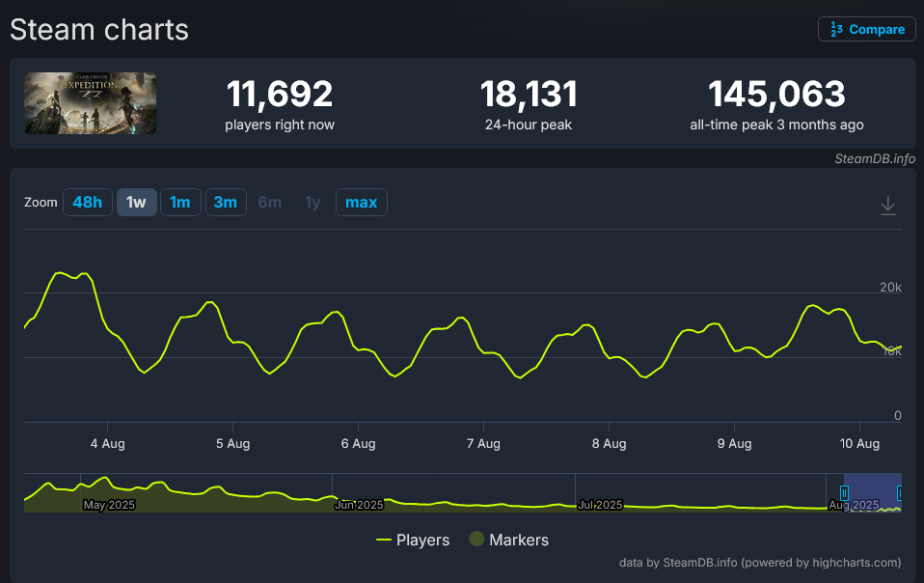Choose the 3m zoom range

point(226,202)
